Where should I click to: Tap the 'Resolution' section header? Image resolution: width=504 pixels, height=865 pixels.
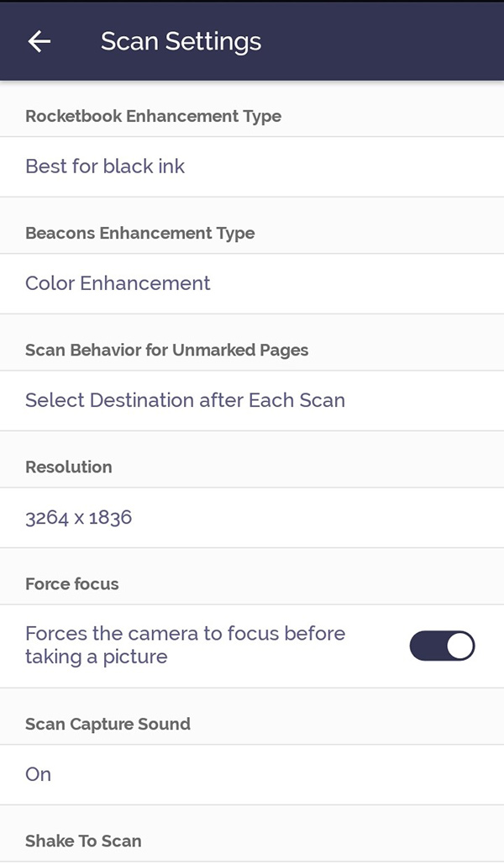click(68, 467)
